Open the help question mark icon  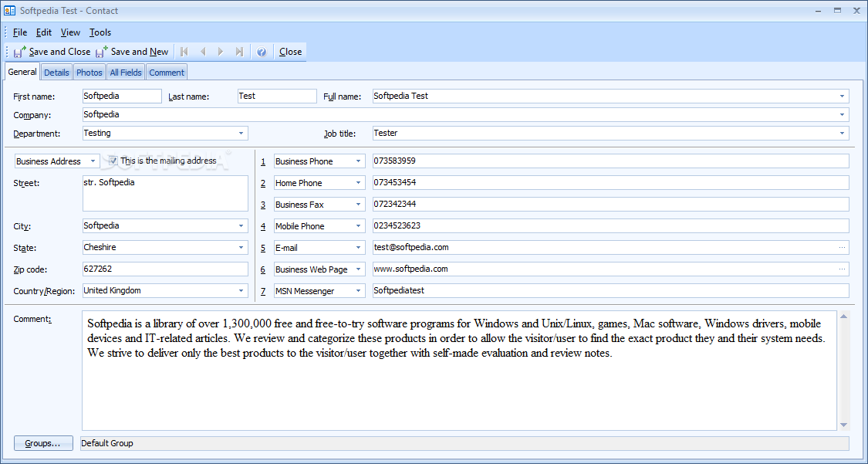pos(262,52)
